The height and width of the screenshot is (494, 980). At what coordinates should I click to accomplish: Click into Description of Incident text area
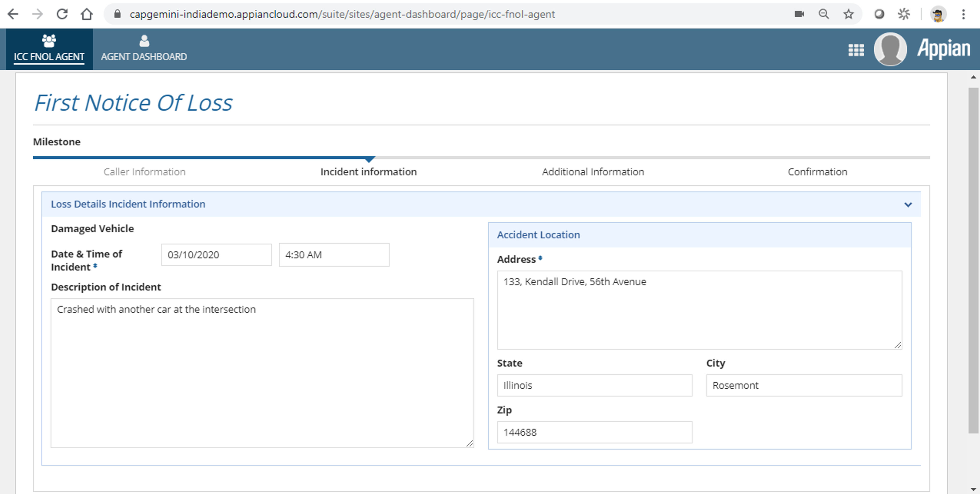pyautogui.click(x=262, y=373)
